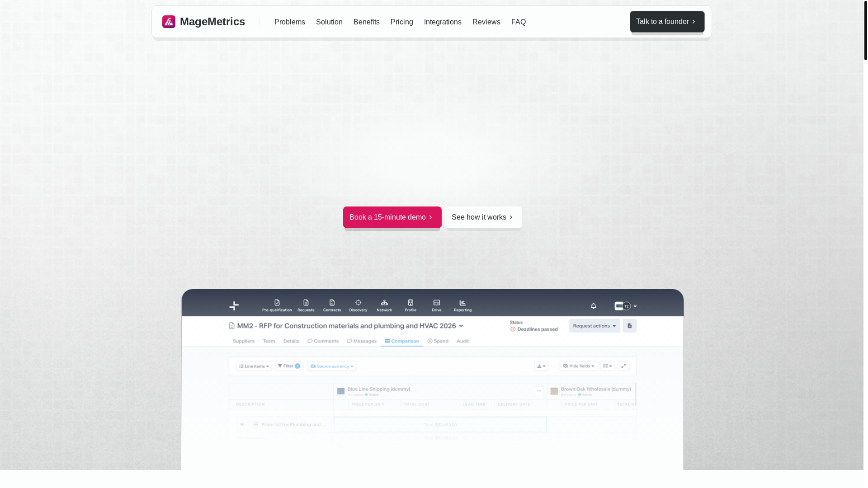Switch to the Suppliers tab
Image resolution: width=868 pixels, height=488 pixels.
[244, 341]
